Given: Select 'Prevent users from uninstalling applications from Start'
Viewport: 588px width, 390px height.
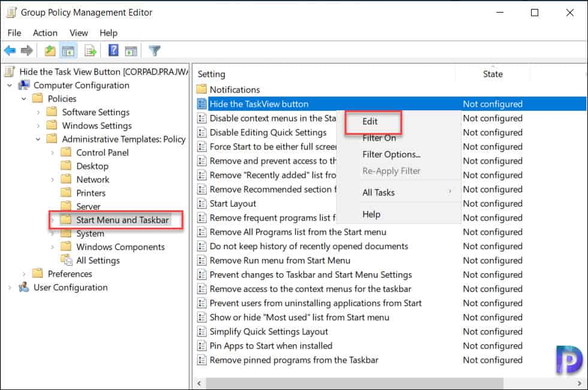Looking at the screenshot, I should (x=315, y=303).
